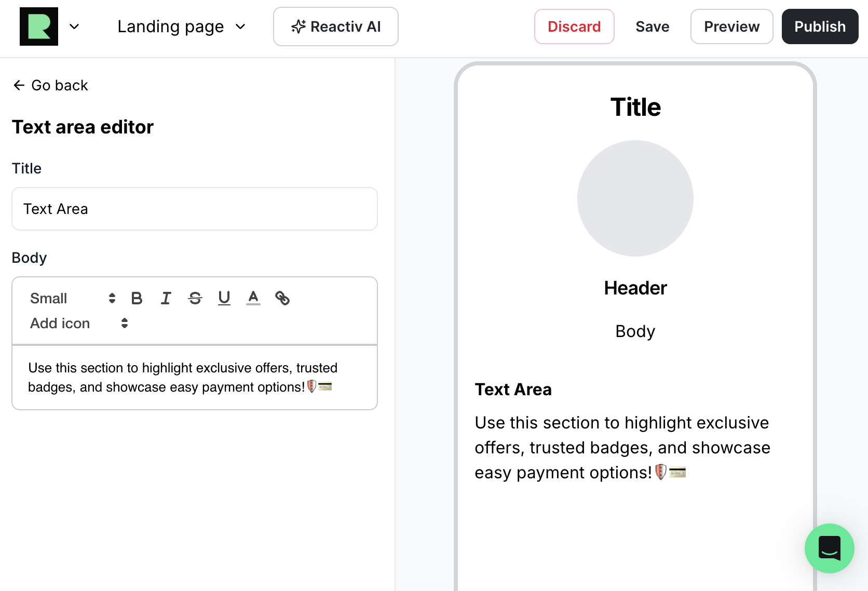Publish the landing page
The width and height of the screenshot is (868, 591).
tap(820, 26)
